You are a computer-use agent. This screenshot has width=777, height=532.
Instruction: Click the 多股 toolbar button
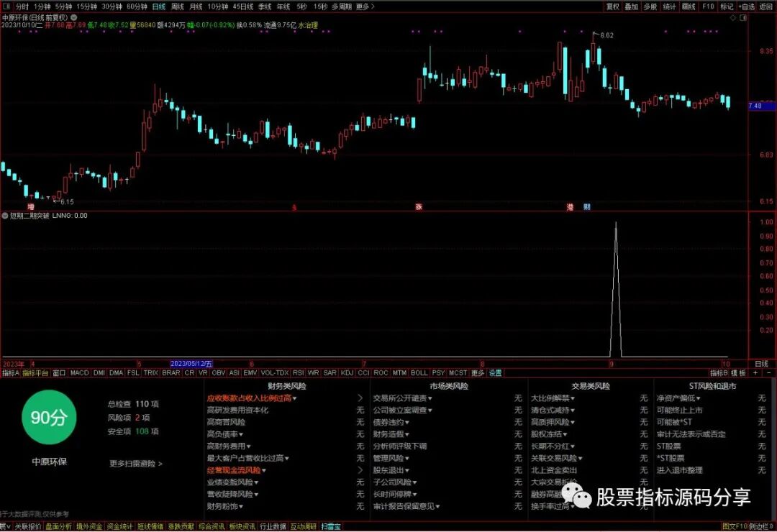point(650,6)
